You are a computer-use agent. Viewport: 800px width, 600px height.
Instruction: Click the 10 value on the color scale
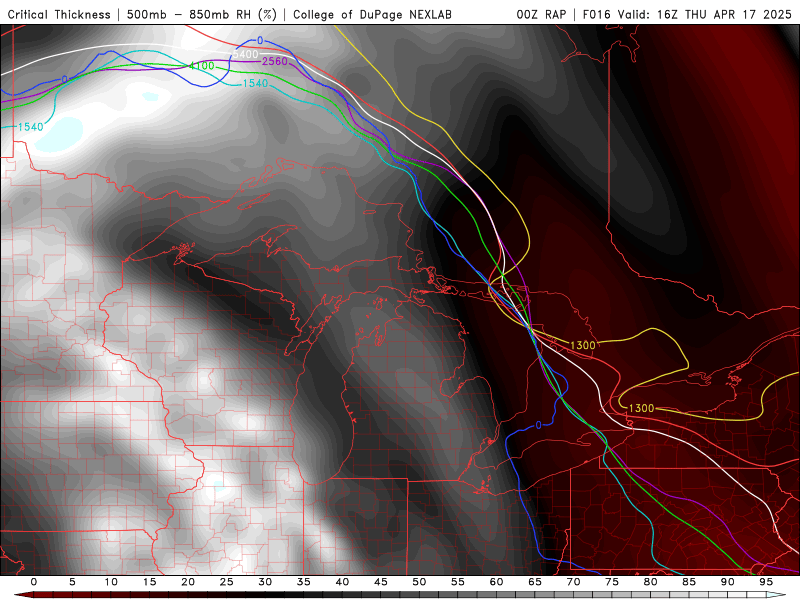[x=111, y=582]
